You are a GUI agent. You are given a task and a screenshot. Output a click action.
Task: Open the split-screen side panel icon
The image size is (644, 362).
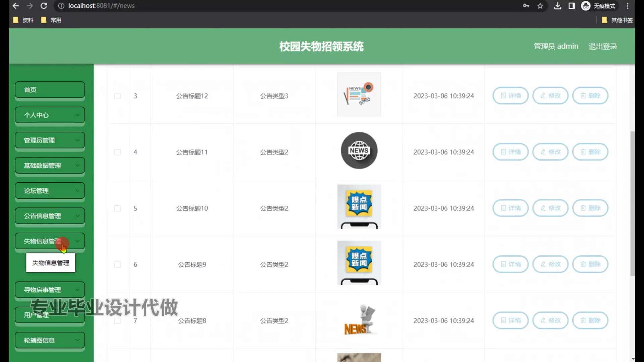click(572, 6)
